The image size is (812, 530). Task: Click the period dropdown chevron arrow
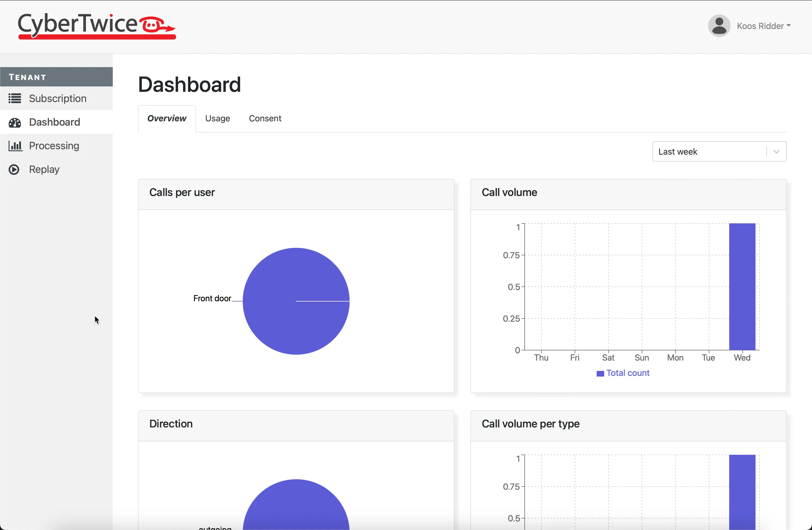coord(777,151)
